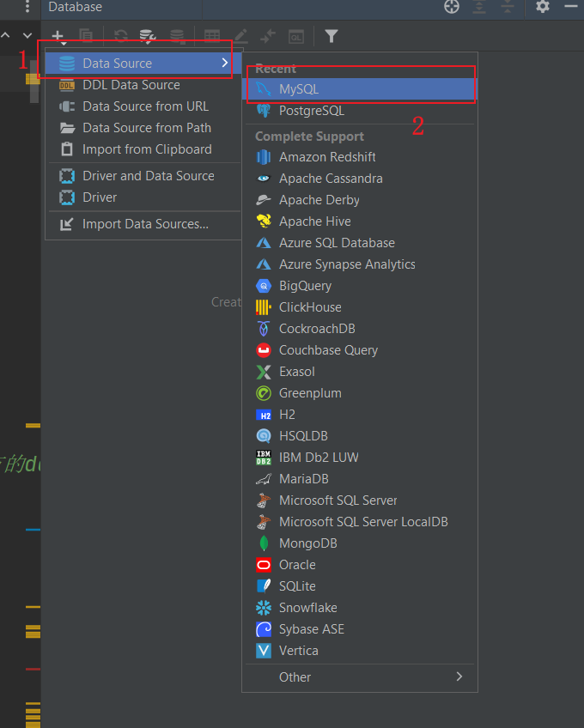Click the filter funnel icon
This screenshot has width=584, height=728.
click(x=332, y=36)
